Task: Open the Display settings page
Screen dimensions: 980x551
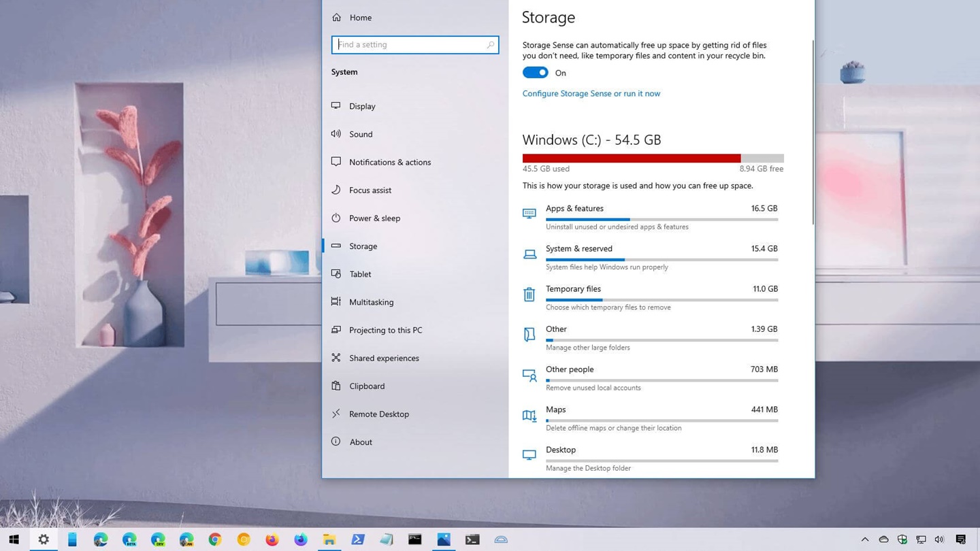Action: pyautogui.click(x=362, y=106)
